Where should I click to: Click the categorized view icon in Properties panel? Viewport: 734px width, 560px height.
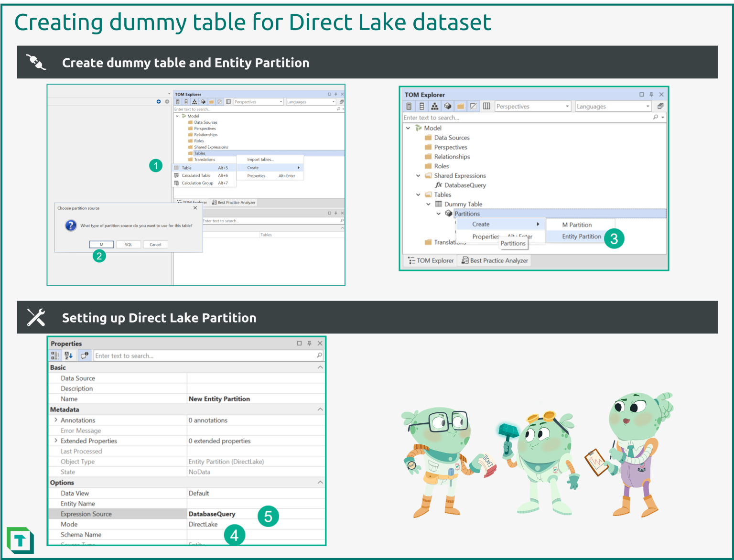(54, 355)
